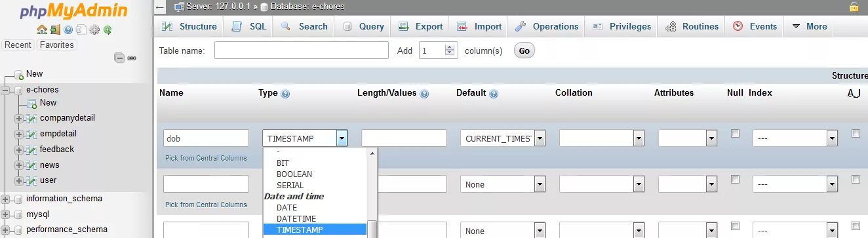The image size is (868, 238).
Task: Click the Go button
Action: [524, 50]
